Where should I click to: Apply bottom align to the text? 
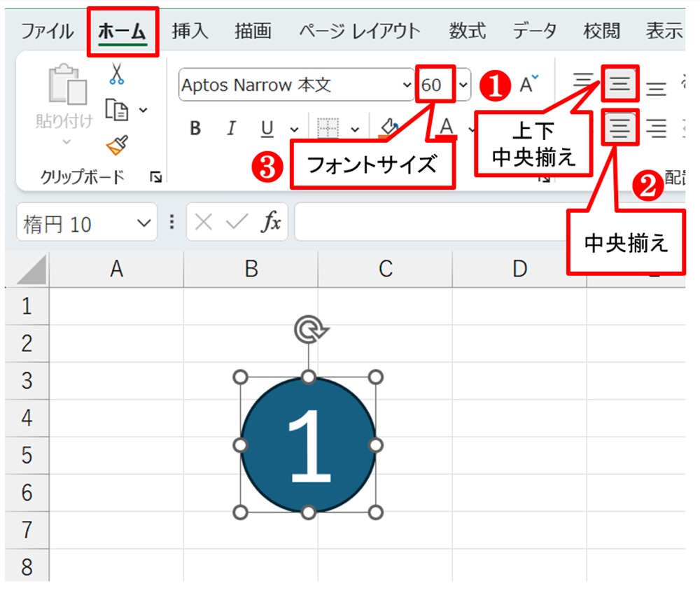pyautogui.click(x=655, y=88)
